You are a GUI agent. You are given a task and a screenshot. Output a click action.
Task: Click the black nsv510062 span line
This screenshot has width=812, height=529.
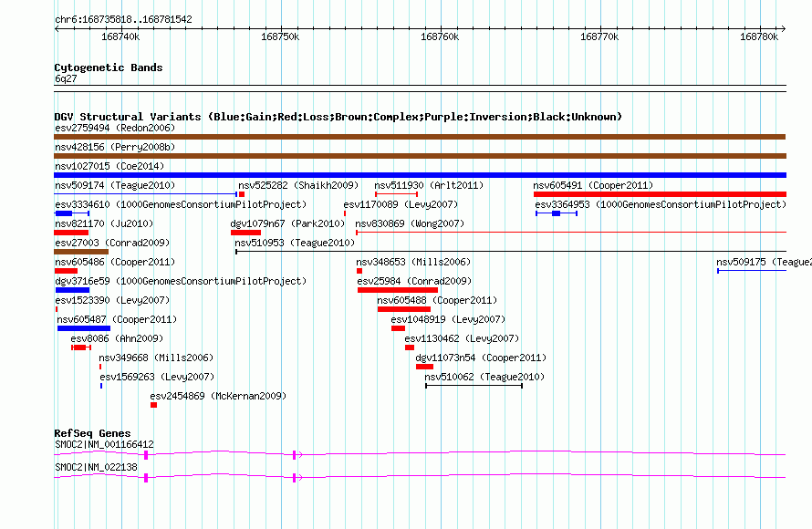click(474, 386)
